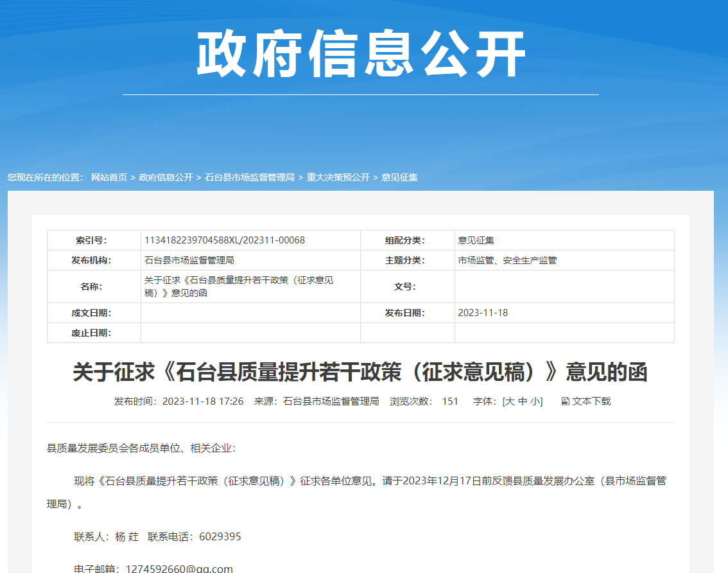
Task: Click 市场监管、安全生产监管 in 主题分类 row
Action: pyautogui.click(x=507, y=260)
